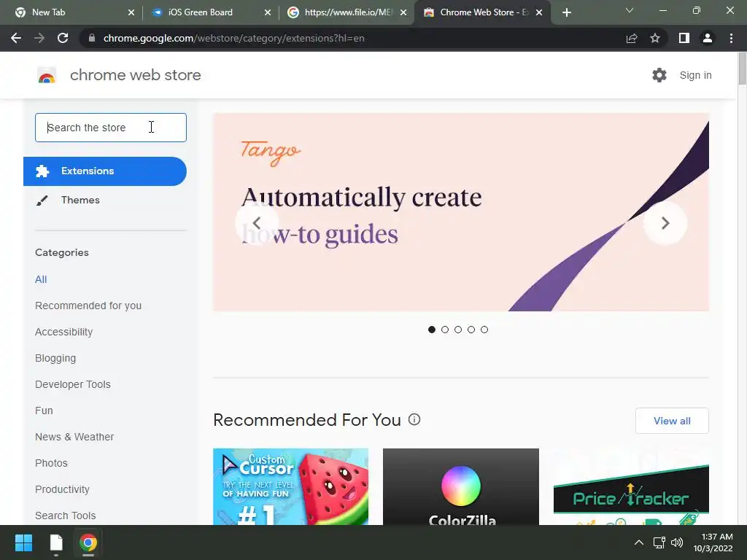Click the page vertical scrollbar
Screen dimensions: 747x560
[742, 69]
